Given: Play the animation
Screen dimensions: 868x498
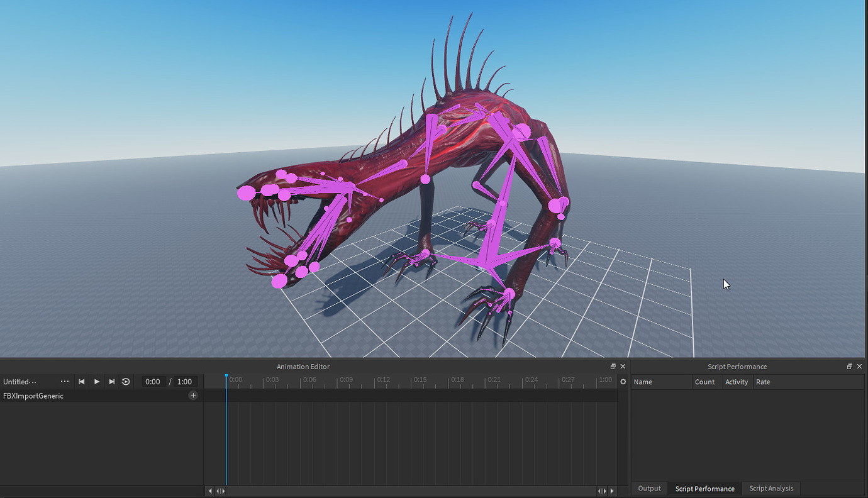Looking at the screenshot, I should pos(97,382).
